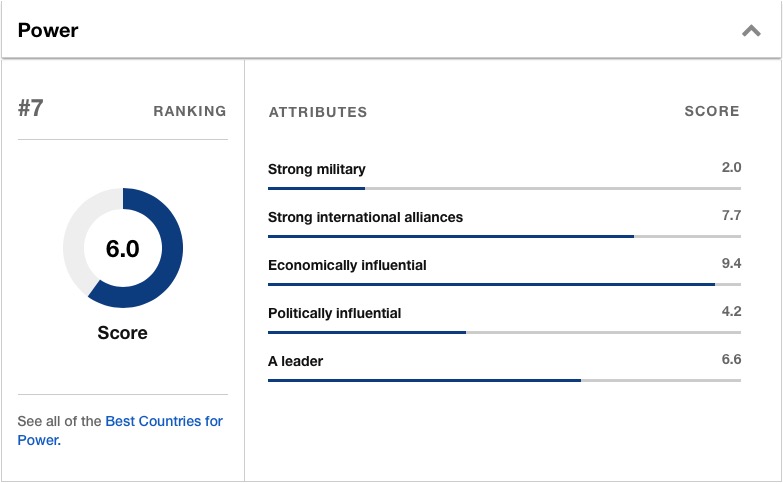This screenshot has height=483, width=783.
Task: Click the RANKING label
Action: point(190,111)
